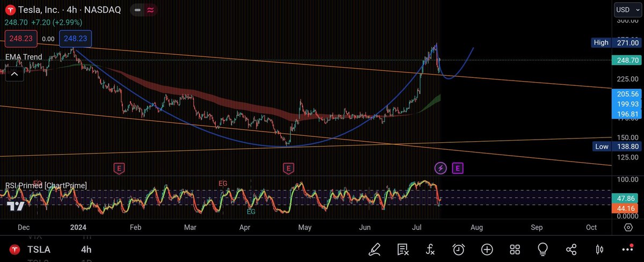Tap the 196.81 EMA value label
Viewport: 644px width, 262px height.
(x=626, y=113)
